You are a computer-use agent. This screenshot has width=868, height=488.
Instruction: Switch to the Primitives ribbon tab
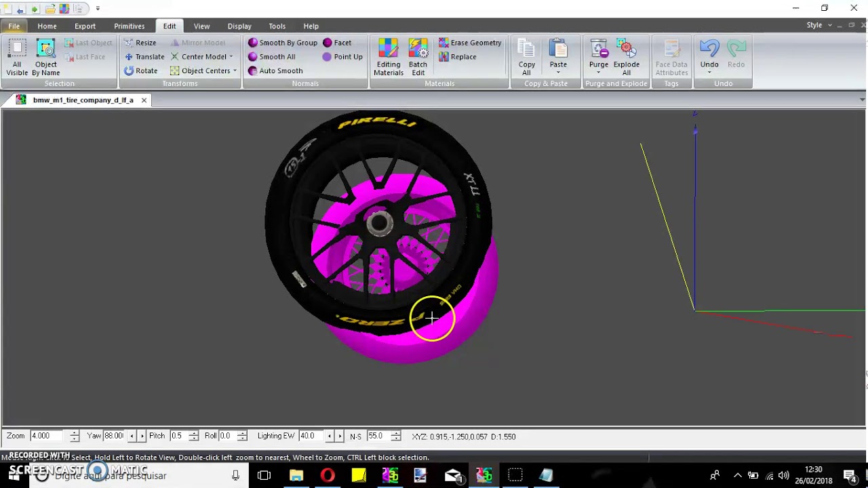(x=129, y=26)
